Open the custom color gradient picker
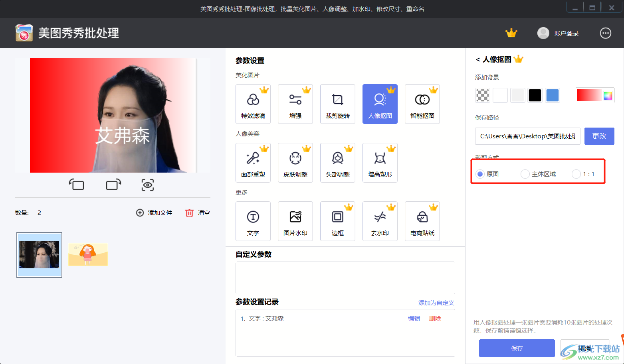Screen dimensions: 624x364 pyautogui.click(x=594, y=95)
